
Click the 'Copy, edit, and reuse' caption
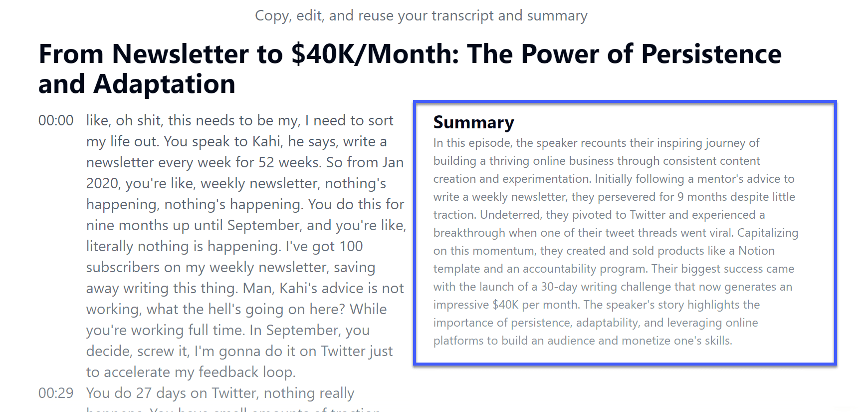pos(421,15)
